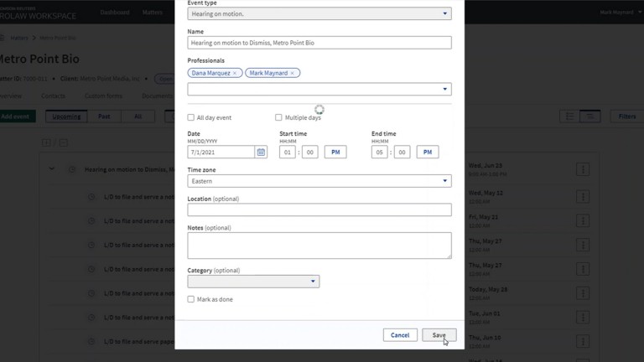Screen dimensions: 644x362
Task: Check the Multiple days option
Action: coord(279,117)
